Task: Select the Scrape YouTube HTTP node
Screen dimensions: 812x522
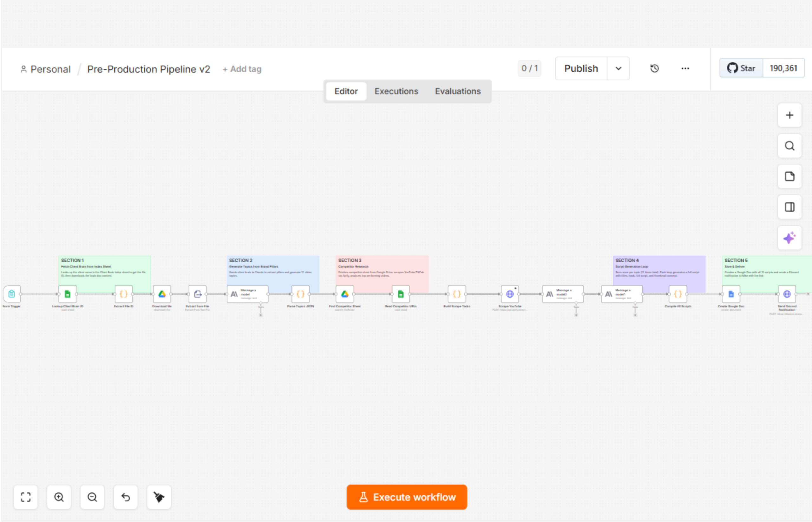Action: point(510,294)
